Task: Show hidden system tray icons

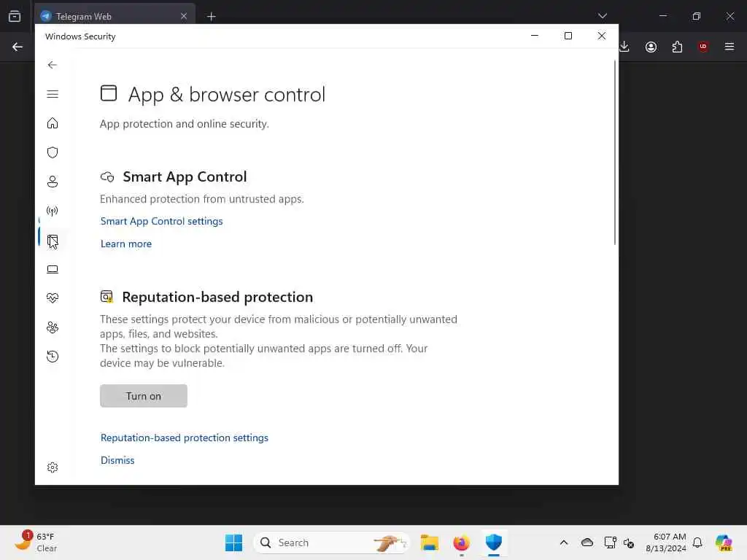Action: [x=564, y=542]
